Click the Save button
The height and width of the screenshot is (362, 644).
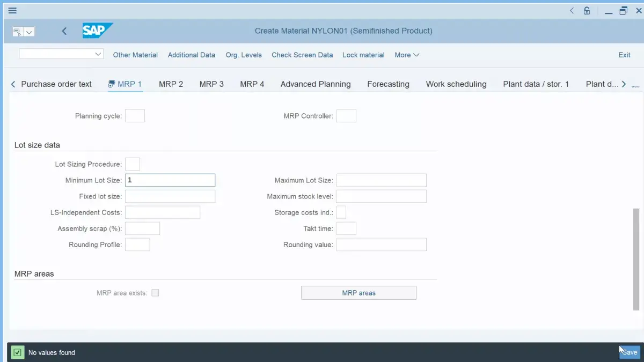630,352
